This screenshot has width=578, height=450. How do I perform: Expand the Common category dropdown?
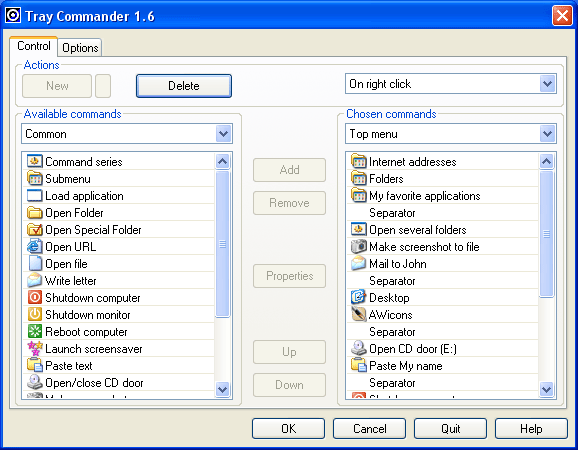pos(223,133)
